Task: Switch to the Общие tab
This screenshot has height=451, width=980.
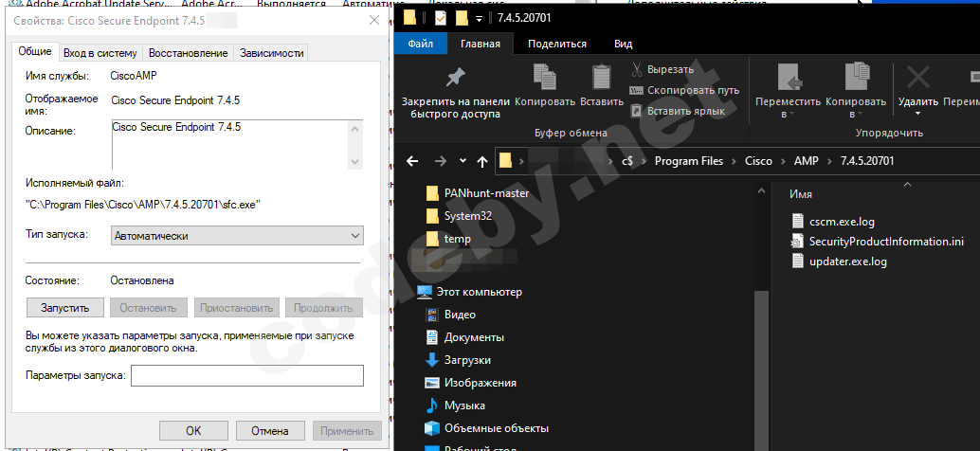Action: (34, 52)
